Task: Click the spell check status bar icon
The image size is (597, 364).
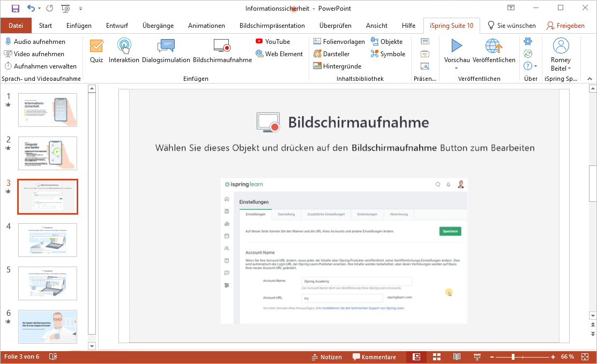Action: pos(53,357)
